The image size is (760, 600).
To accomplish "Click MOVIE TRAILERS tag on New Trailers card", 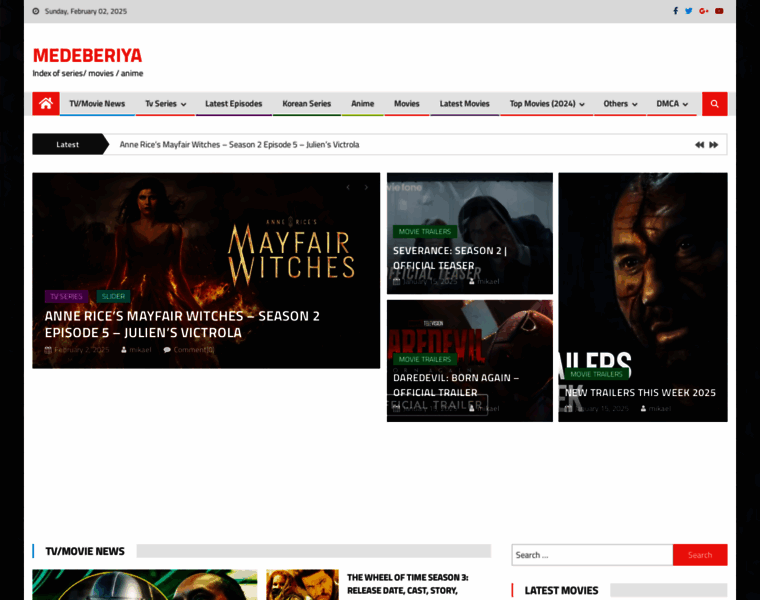I will [596, 374].
